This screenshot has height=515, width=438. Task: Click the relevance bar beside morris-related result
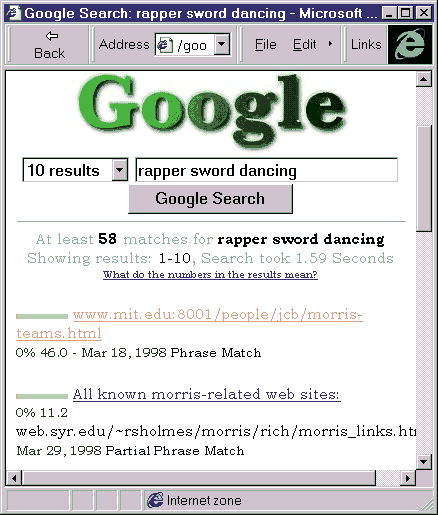42,396
